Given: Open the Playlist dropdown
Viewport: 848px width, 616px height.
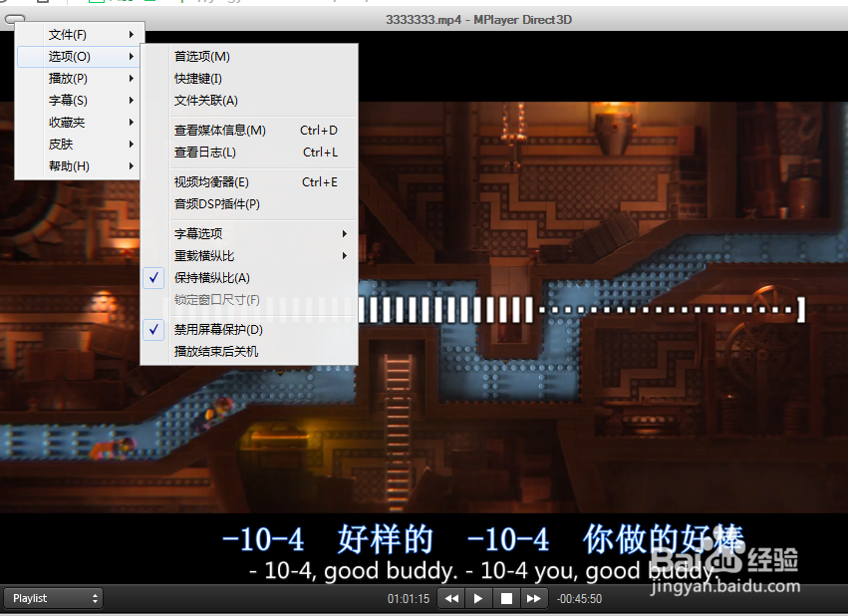Looking at the screenshot, I should coord(54,598).
